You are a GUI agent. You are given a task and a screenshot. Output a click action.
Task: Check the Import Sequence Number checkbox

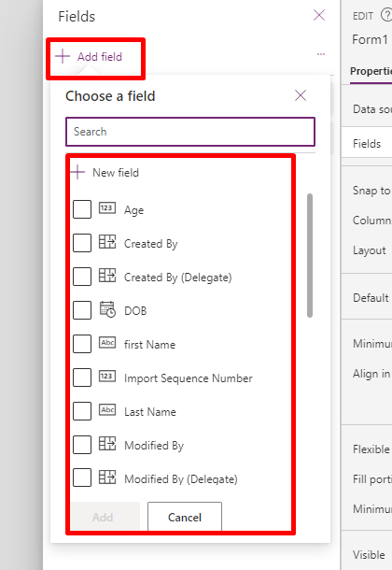pos(82,378)
